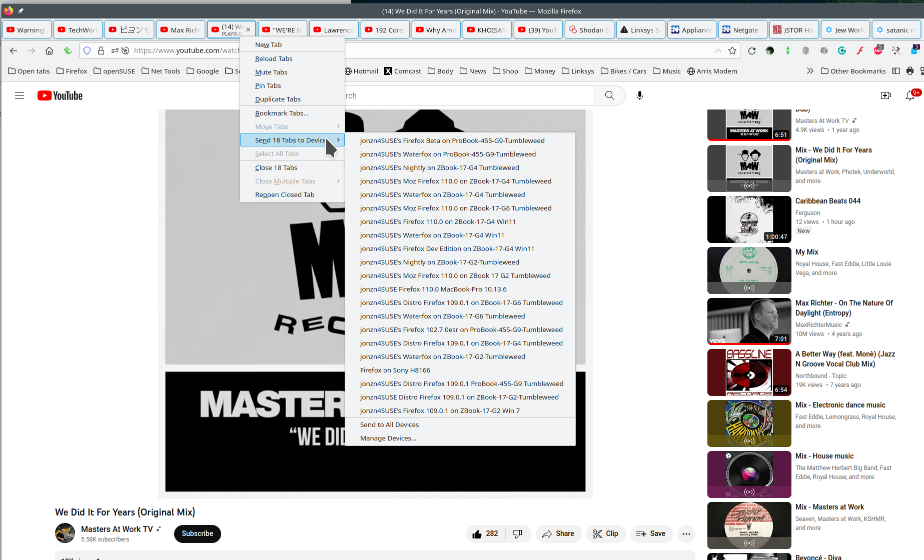924x560 pixels.
Task: Expand the Send 18 Tabs to Device submenu arrow
Action: (339, 140)
